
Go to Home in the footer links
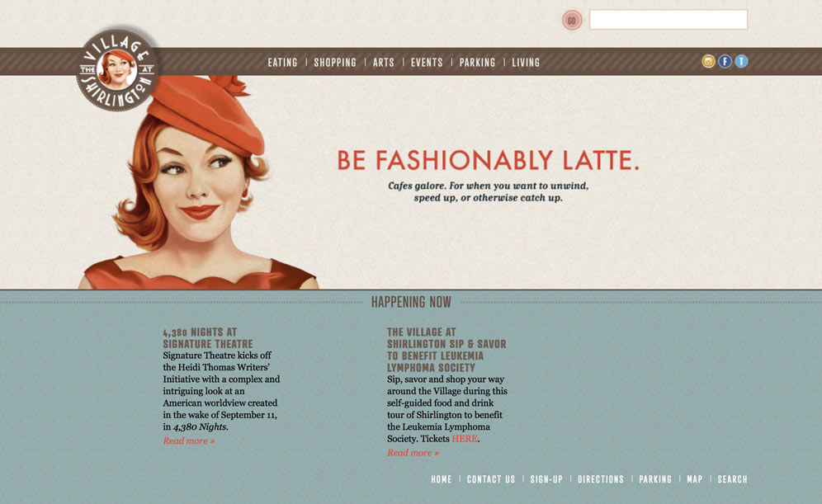(442, 479)
